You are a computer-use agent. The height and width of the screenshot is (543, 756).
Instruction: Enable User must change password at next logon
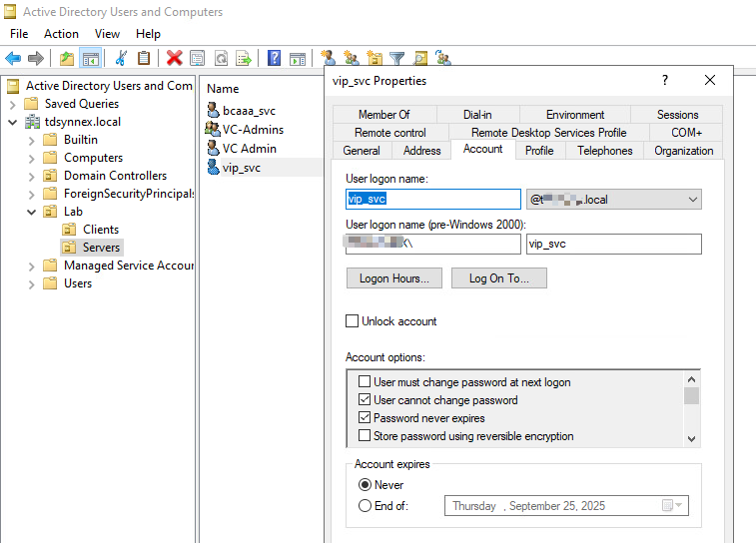click(365, 381)
